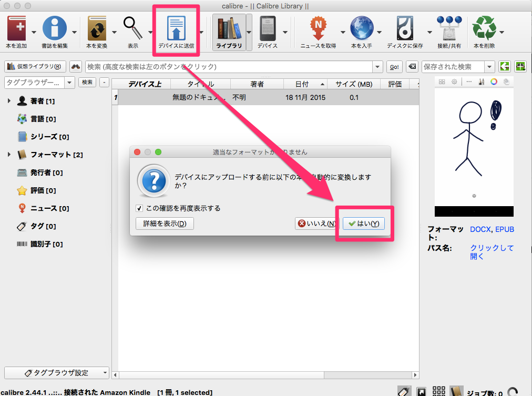532x396 pixels.
Task: Click the green plus save-search icon
Action: click(x=520, y=66)
